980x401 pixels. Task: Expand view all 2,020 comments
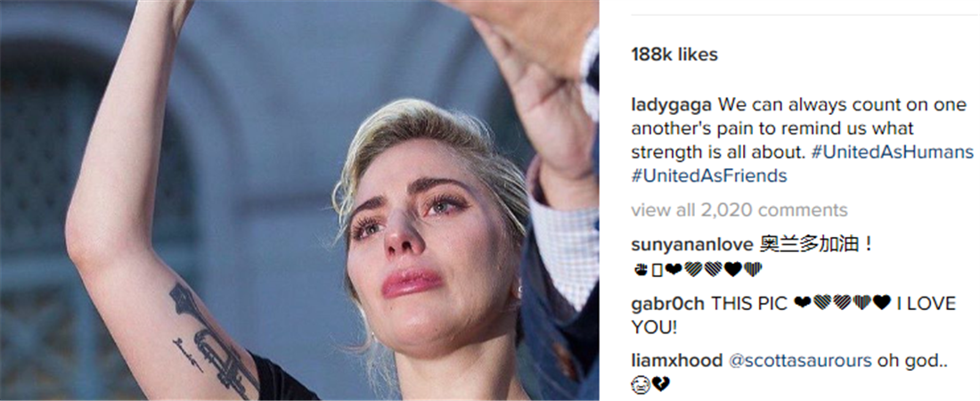[739, 209]
